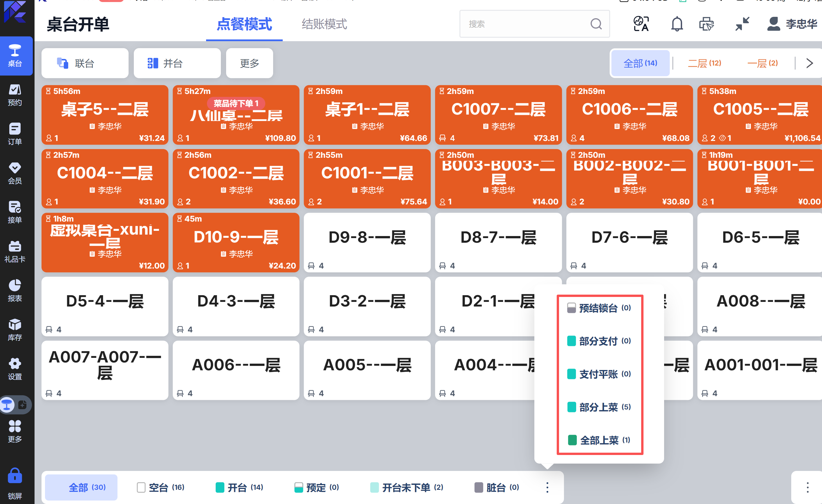The height and width of the screenshot is (504, 822).
Task: Open far-right bottom three-dot menu
Action: (807, 487)
